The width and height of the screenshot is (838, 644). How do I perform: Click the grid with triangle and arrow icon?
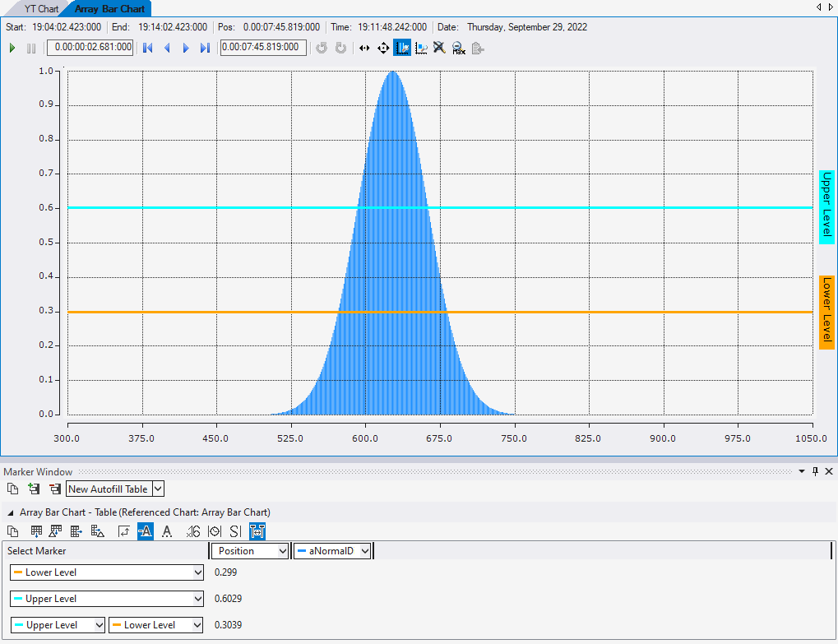(55, 531)
